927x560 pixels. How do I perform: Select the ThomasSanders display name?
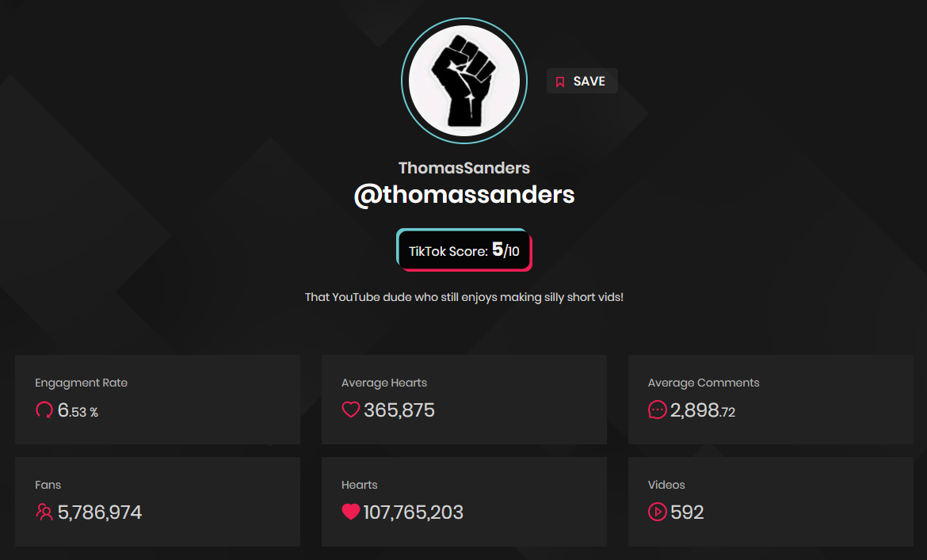click(464, 168)
